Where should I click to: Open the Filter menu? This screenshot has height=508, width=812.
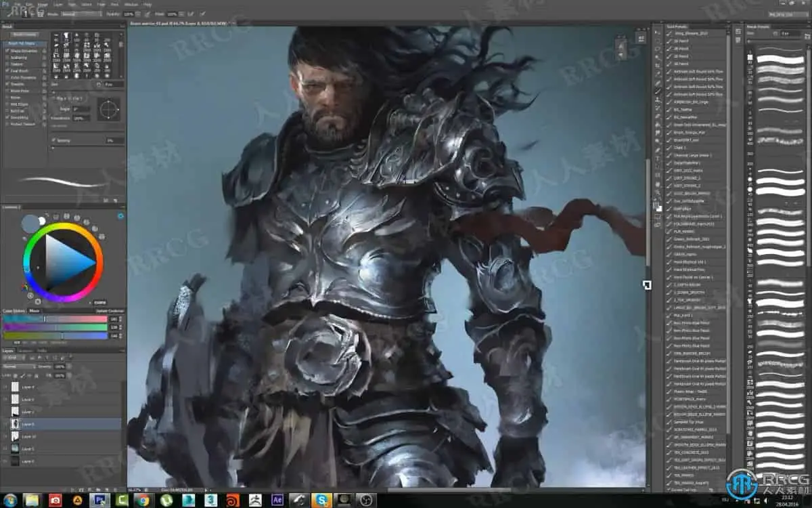(101, 4)
